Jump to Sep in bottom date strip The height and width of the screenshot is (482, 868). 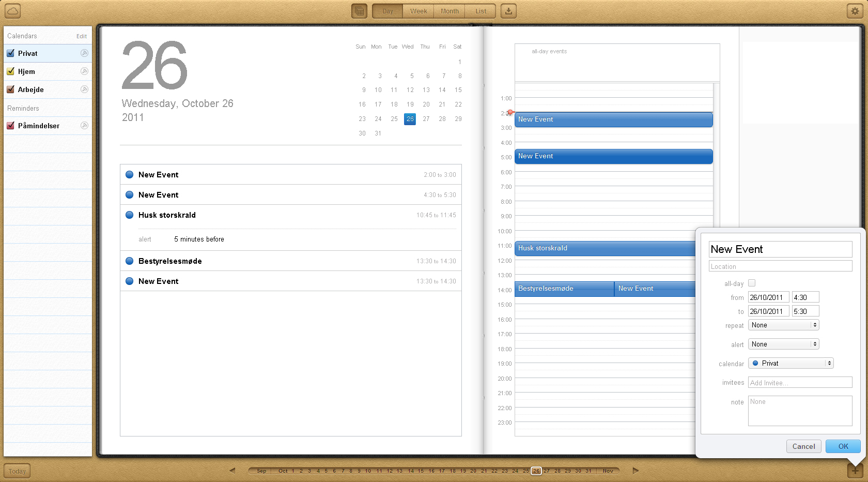pos(261,471)
